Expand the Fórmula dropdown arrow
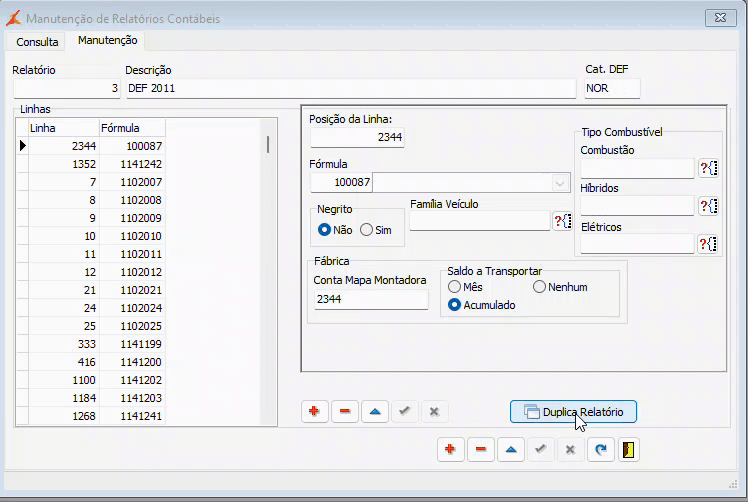Image resolution: width=748 pixels, height=502 pixels. pos(560,183)
